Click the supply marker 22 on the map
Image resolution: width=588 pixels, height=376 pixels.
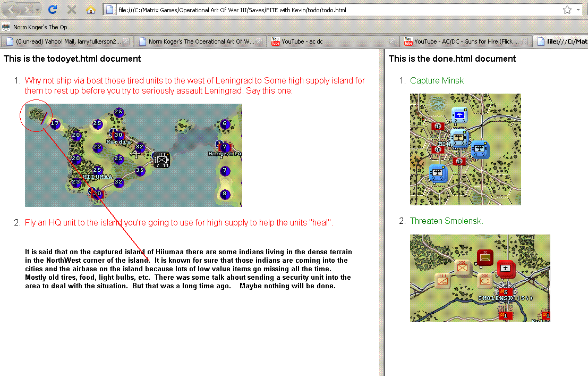point(98,147)
